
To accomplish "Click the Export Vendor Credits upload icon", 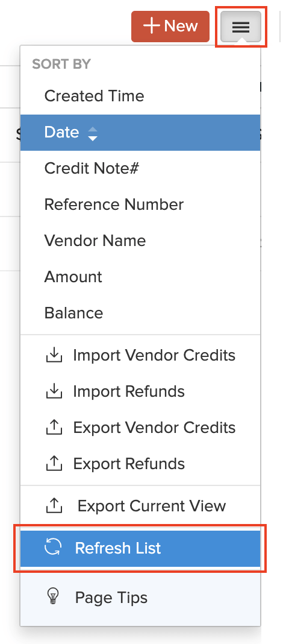I will (x=54, y=428).
